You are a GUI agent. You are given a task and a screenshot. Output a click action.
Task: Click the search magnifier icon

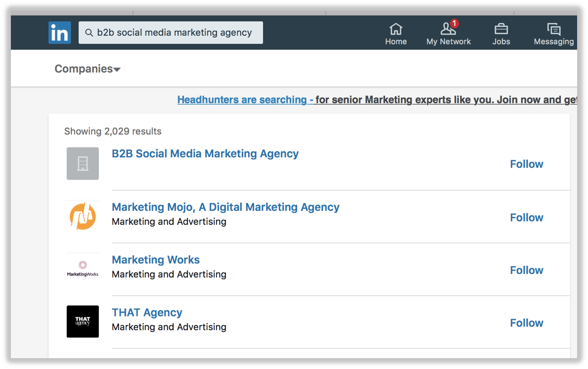89,32
